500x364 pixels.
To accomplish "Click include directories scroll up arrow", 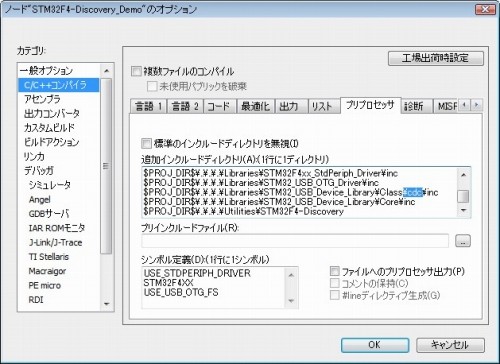I will pyautogui.click(x=463, y=174).
